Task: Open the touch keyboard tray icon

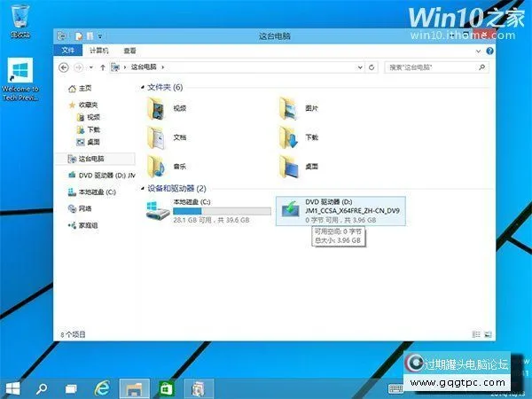Action: [395, 388]
